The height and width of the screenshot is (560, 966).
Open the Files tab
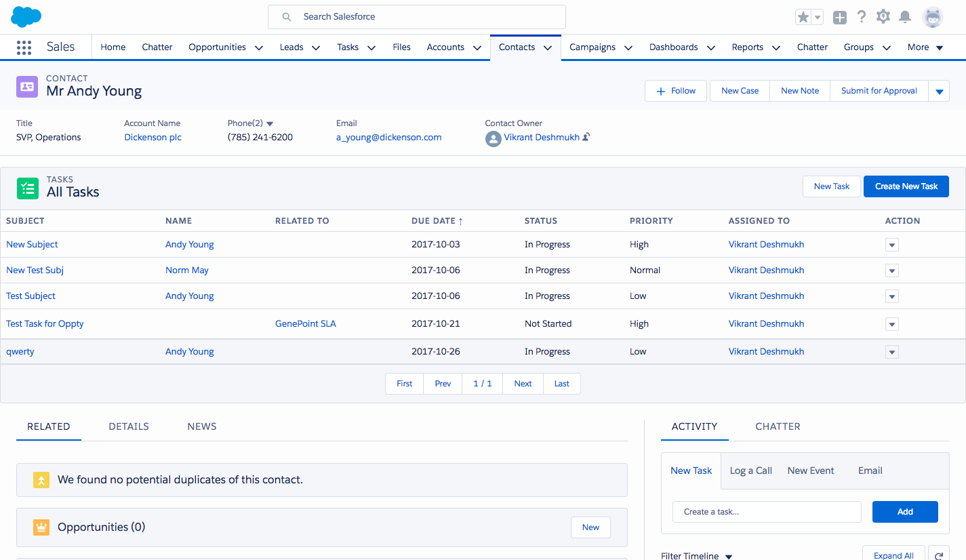click(x=402, y=47)
